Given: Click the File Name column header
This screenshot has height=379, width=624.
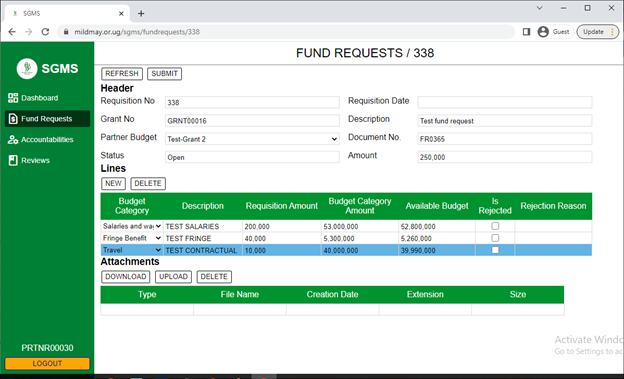Looking at the screenshot, I should (x=240, y=295).
